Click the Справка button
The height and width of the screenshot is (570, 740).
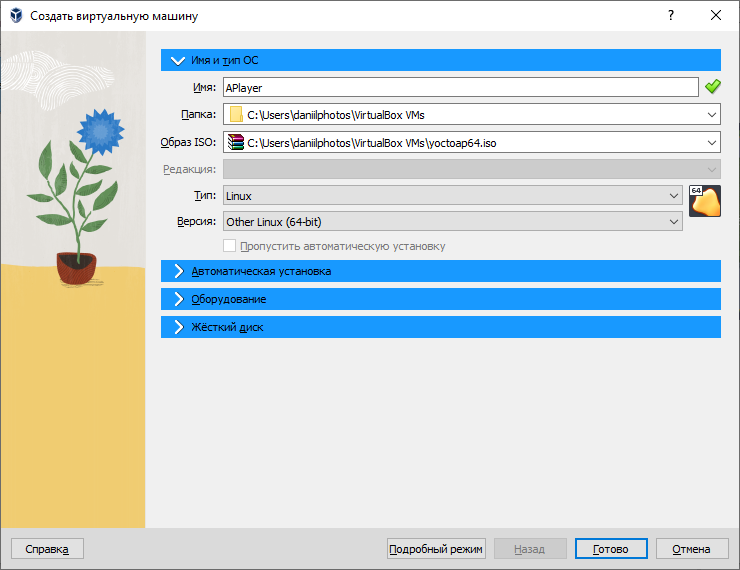tap(47, 549)
